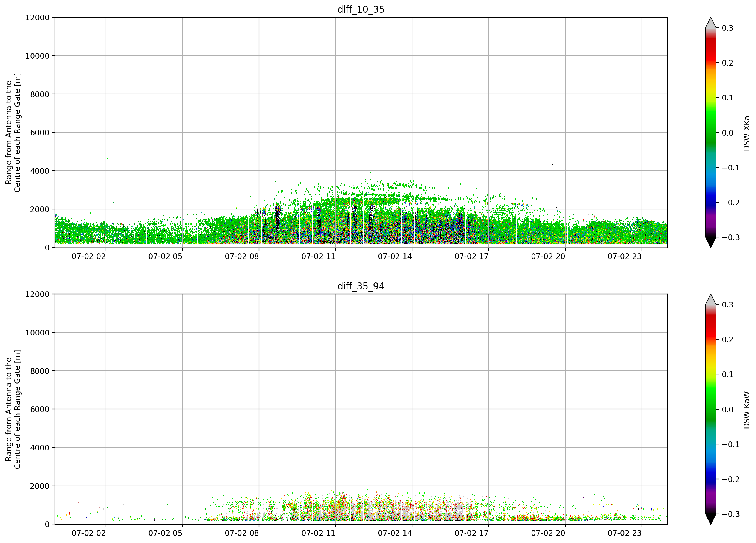The height and width of the screenshot is (543, 756).
Task: Click '07-02 08' x-tick under diff_35_94
Action: pos(242,533)
